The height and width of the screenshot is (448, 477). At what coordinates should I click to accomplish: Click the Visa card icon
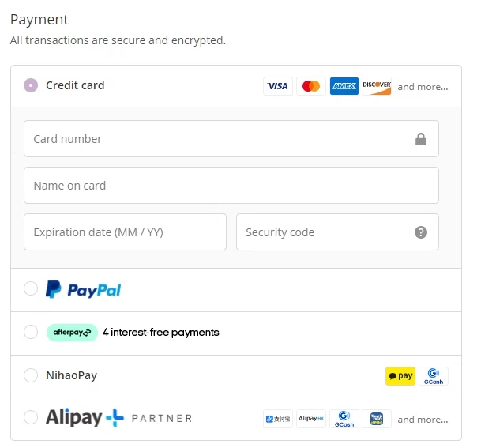pos(277,86)
